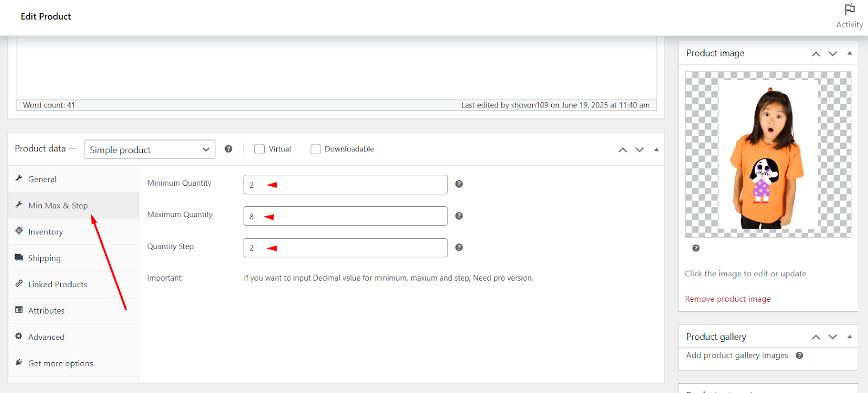The height and width of the screenshot is (393, 868).
Task: Click the Advanced gear icon
Action: [19, 336]
